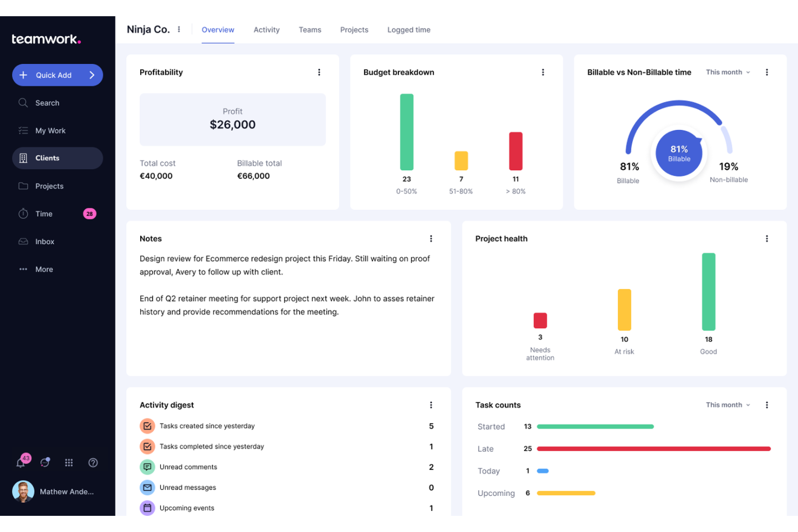Open the Ninja Co. options menu
The image size is (798, 532).
[x=178, y=30]
